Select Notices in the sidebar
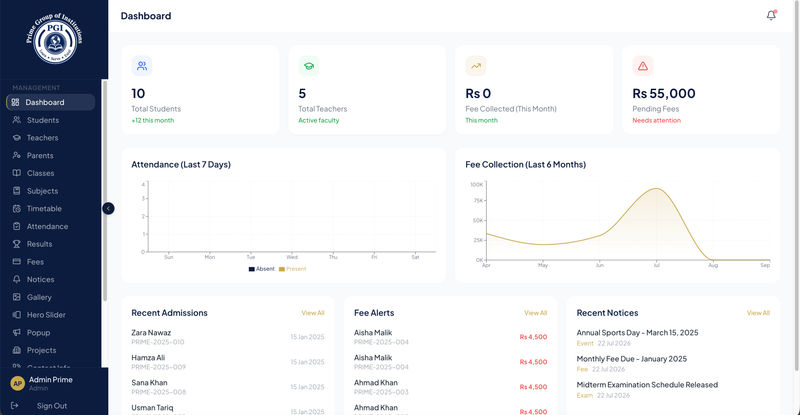Screen dimensions: 800x415 point(51,279)
